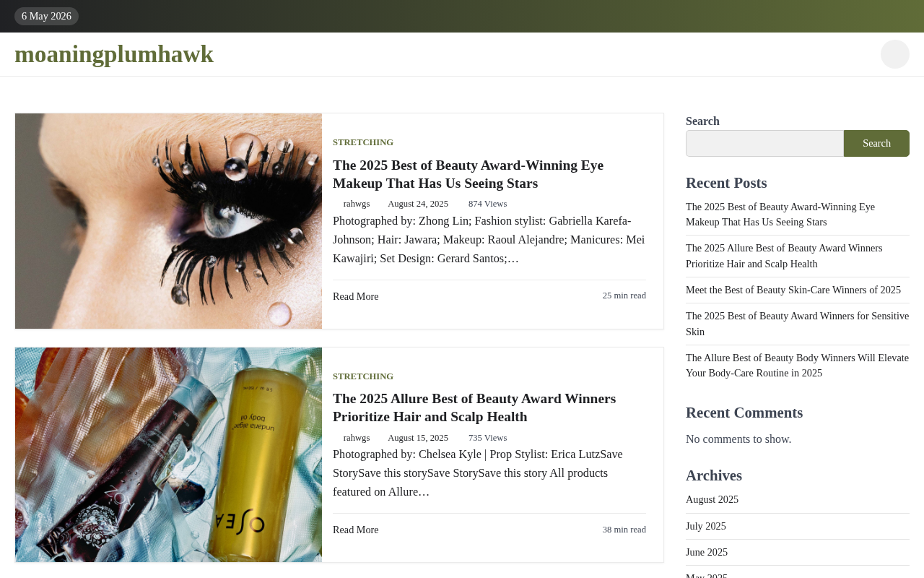This screenshot has height=578, width=924.
Task: Click Read More on the hair and scalp post
Action: click(x=355, y=530)
